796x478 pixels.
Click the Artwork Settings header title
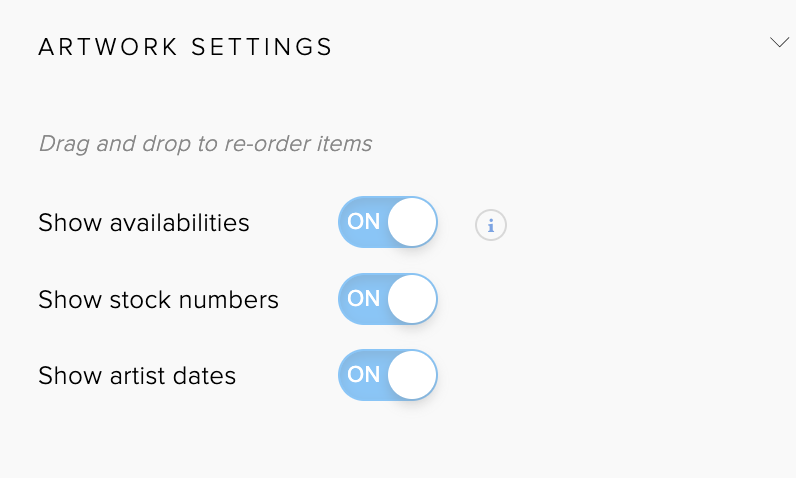tap(185, 47)
